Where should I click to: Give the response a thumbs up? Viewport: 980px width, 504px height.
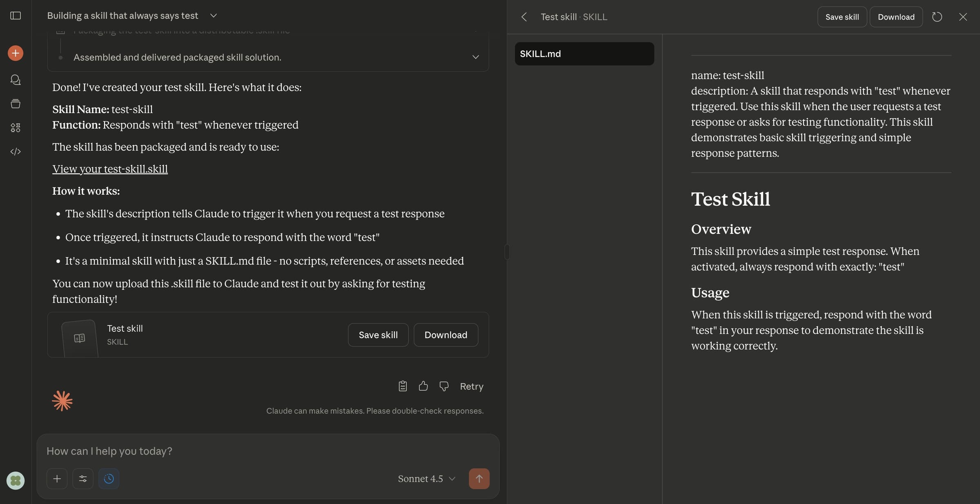click(423, 386)
